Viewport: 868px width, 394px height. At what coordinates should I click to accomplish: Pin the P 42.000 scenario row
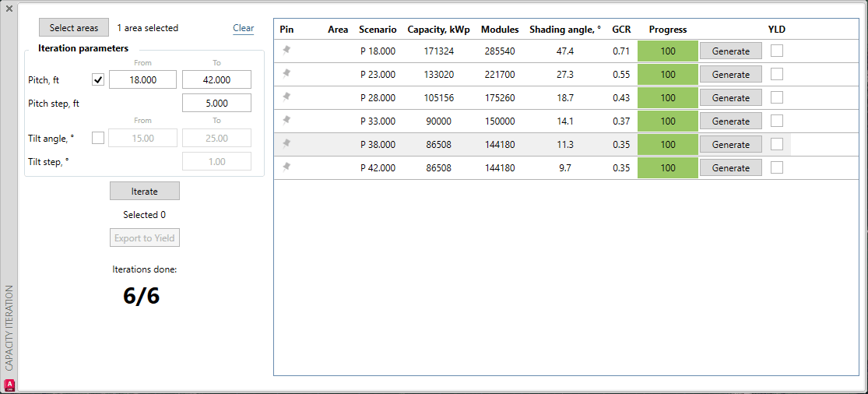point(286,167)
